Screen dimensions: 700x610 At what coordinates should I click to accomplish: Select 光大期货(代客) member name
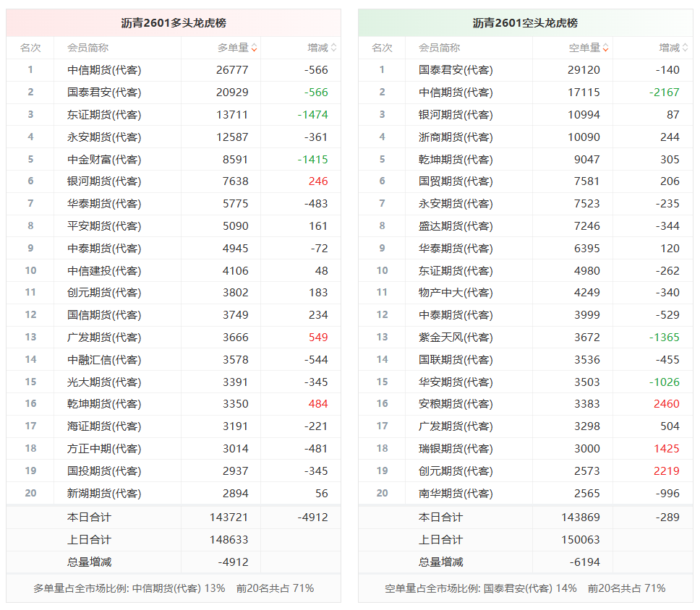point(104,382)
